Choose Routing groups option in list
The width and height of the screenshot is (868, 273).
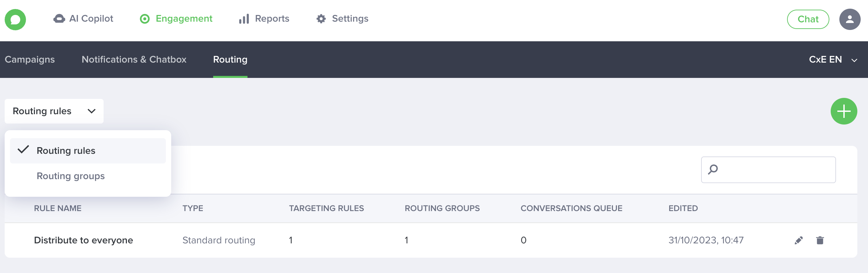tap(88, 176)
